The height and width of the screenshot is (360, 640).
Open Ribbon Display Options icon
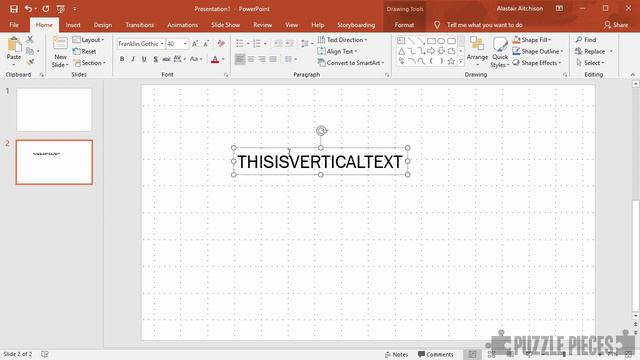coord(559,8)
